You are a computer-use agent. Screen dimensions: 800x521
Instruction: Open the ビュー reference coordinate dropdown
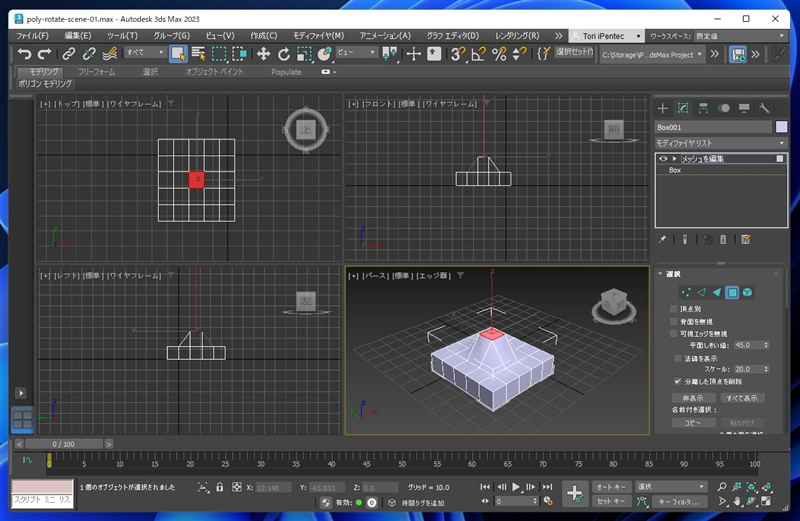pos(356,53)
